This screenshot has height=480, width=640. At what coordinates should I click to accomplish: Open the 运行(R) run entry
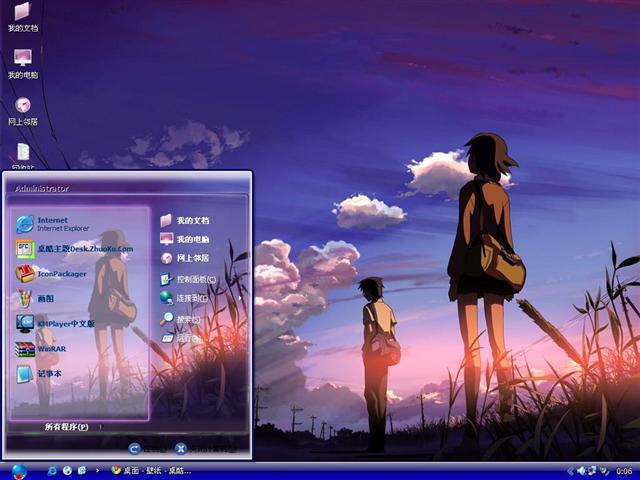pos(180,338)
